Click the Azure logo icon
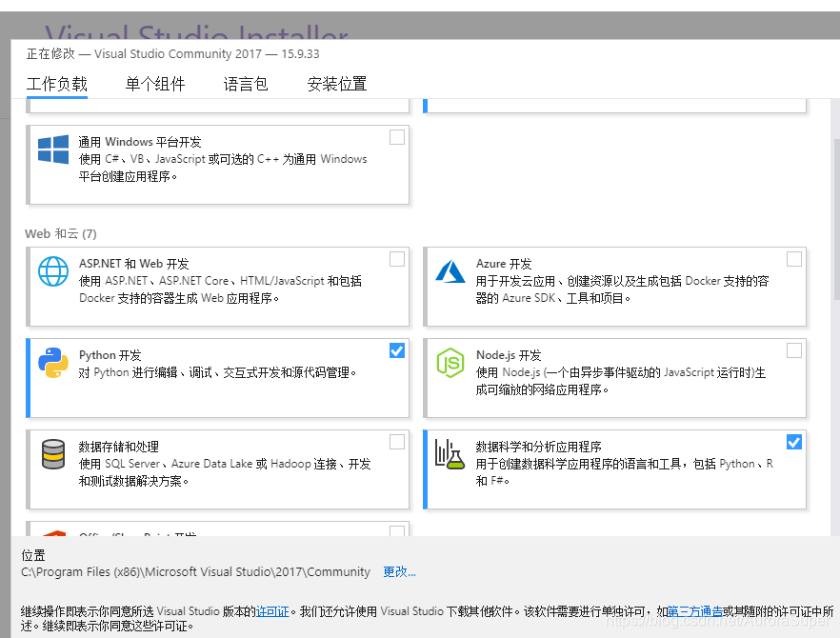Viewport: 840px width, 638px height. tap(450, 271)
